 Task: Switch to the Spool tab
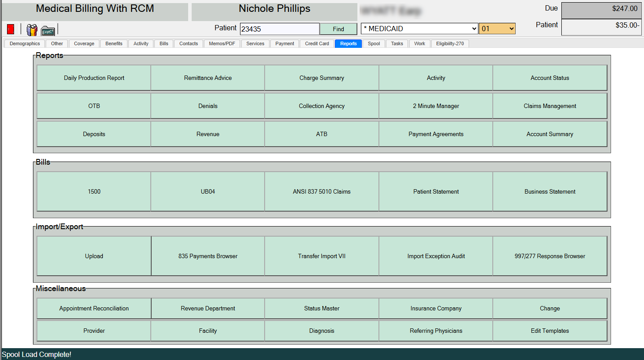coord(374,43)
